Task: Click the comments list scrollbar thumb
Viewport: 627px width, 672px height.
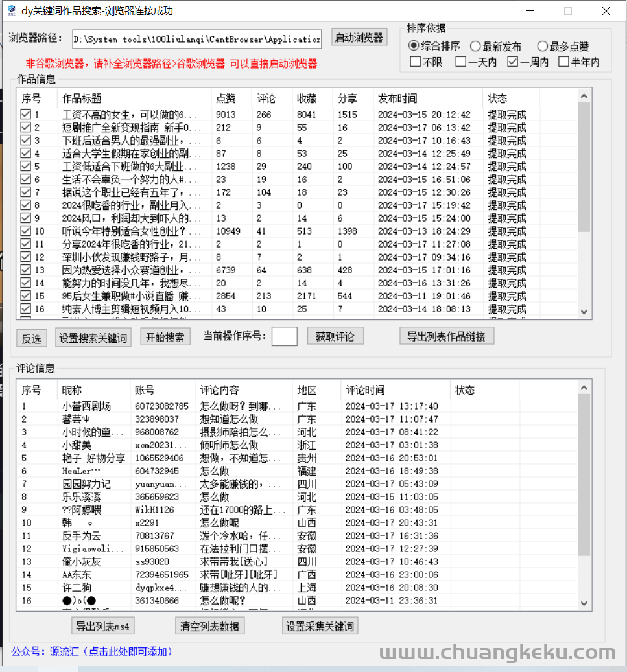Action: pos(584,475)
